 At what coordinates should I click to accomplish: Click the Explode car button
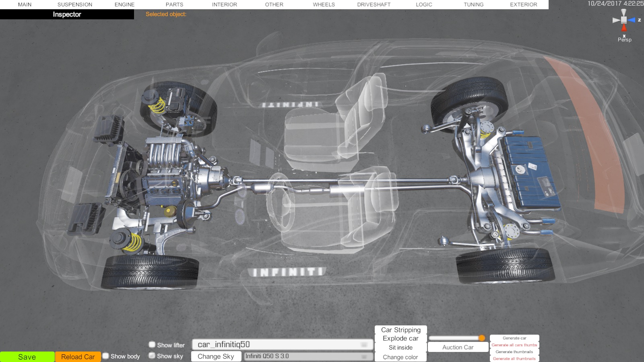[400, 339]
